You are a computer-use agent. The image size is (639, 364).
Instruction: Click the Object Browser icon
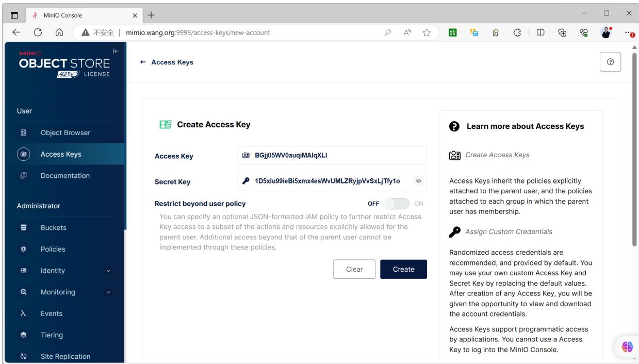[x=23, y=133]
